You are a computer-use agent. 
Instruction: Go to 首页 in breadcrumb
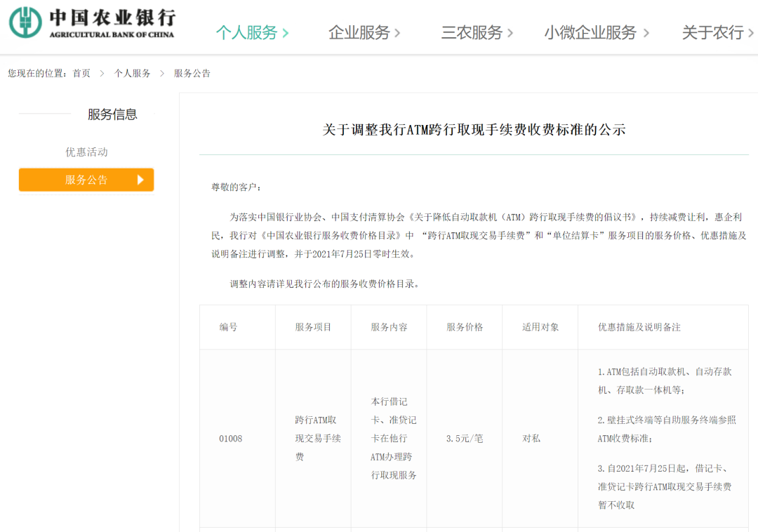81,74
